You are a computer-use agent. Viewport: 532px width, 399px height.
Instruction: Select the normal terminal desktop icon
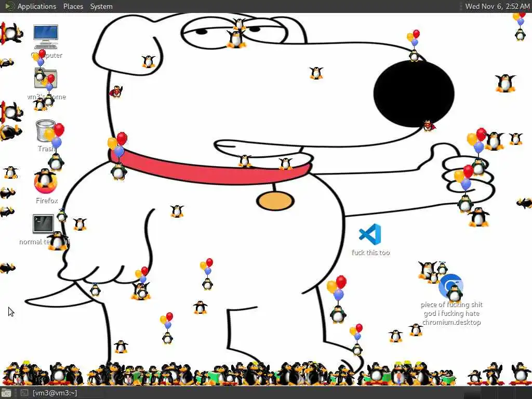[43, 223]
